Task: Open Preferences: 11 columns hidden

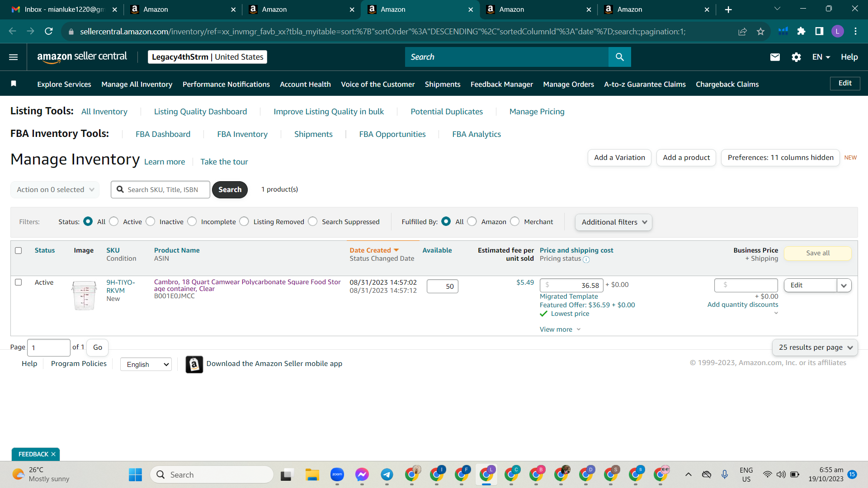Action: 780,158
